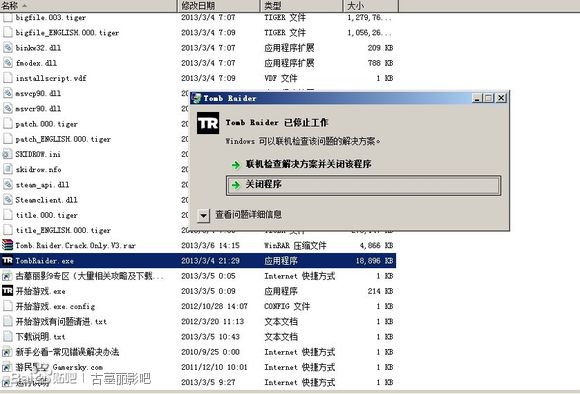Click the title.000.tiger file icon
This screenshot has width=580, height=394.
coord(7,215)
